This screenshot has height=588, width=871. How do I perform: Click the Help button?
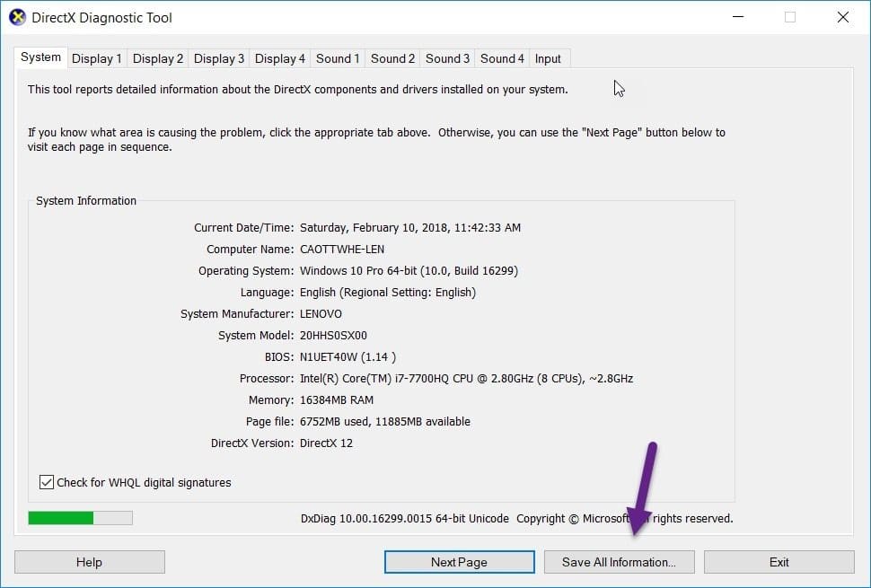(x=90, y=562)
